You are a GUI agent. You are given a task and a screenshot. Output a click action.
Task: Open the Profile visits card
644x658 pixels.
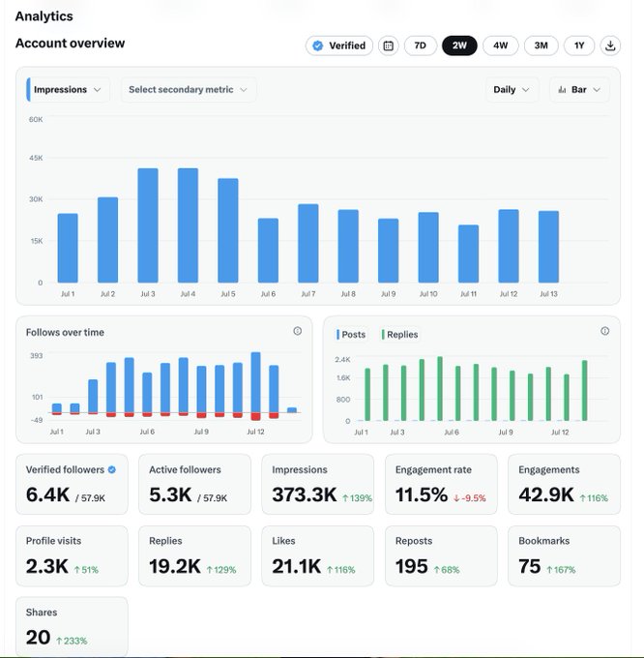[x=72, y=556]
